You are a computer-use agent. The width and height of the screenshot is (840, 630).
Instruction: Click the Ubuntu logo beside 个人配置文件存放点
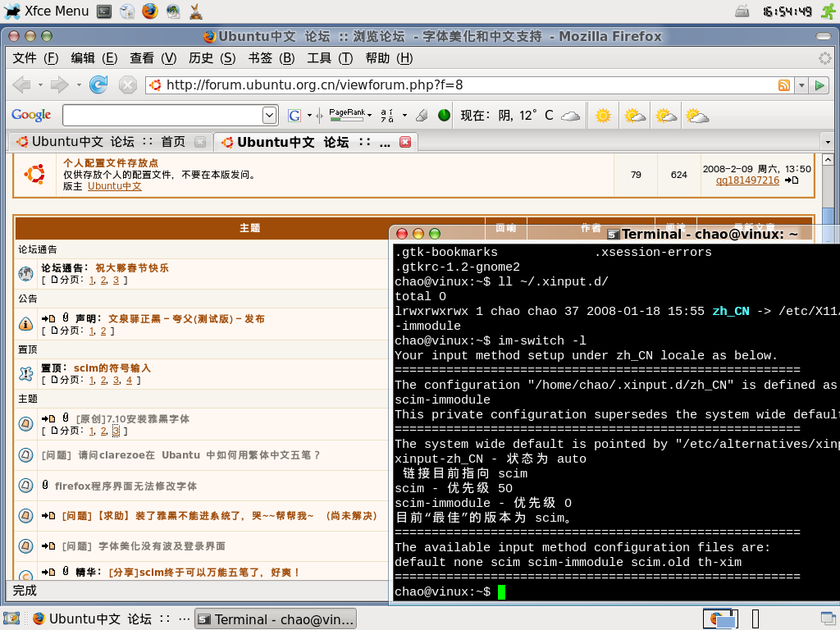click(34, 174)
